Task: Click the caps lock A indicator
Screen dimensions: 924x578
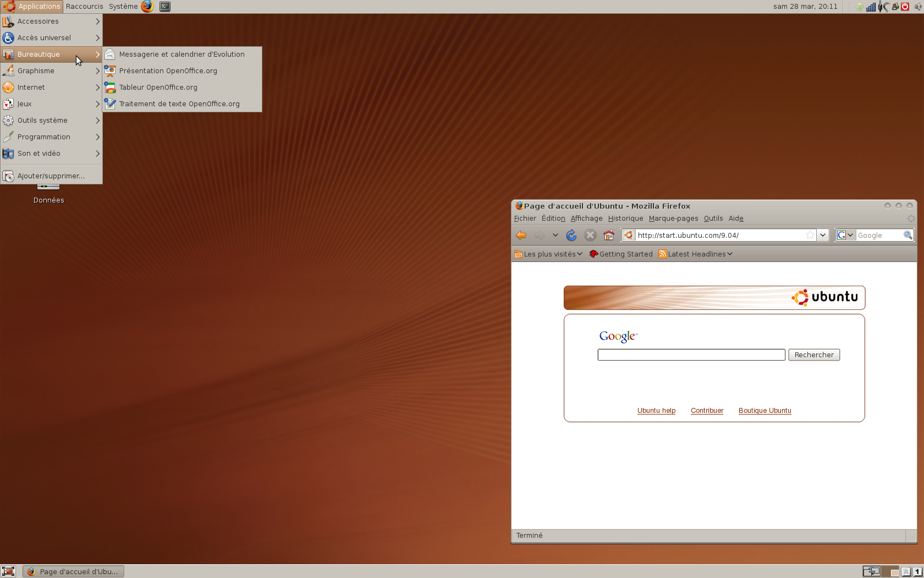Action: 906,571
